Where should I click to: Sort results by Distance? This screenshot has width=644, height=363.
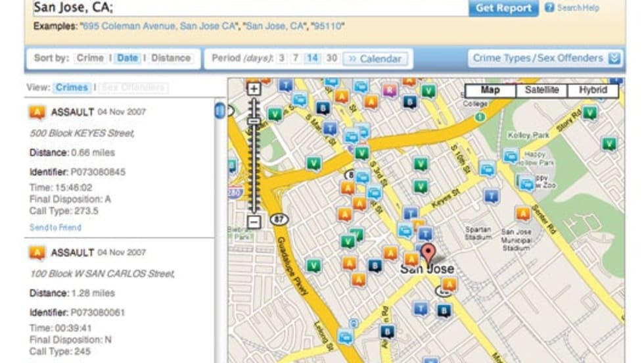[x=172, y=58]
